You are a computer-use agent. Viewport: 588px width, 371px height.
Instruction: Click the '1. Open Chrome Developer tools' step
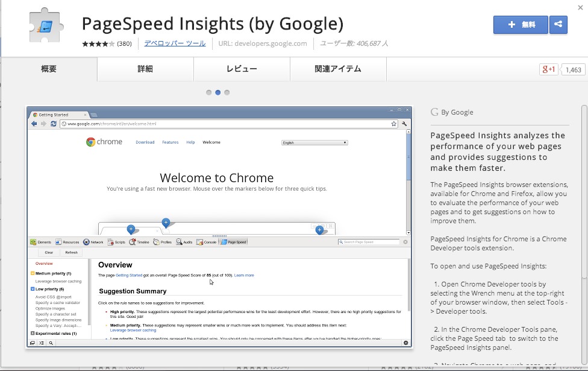(x=499, y=298)
